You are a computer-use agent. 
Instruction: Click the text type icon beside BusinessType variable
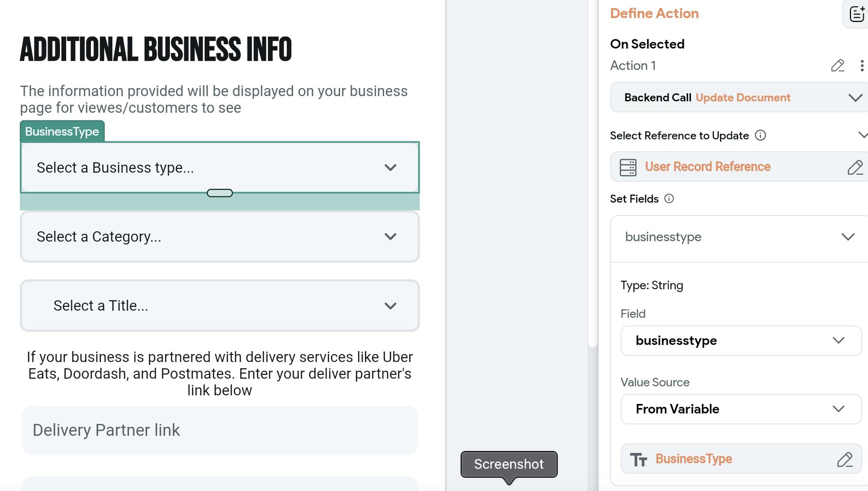point(638,460)
